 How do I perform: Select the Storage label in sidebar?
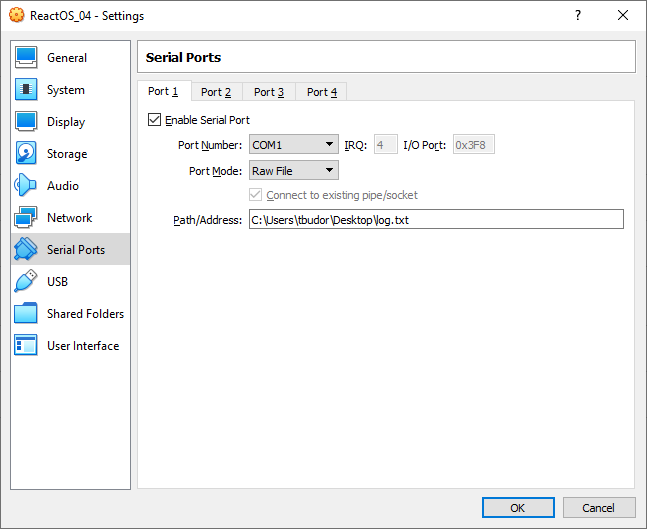(x=67, y=154)
